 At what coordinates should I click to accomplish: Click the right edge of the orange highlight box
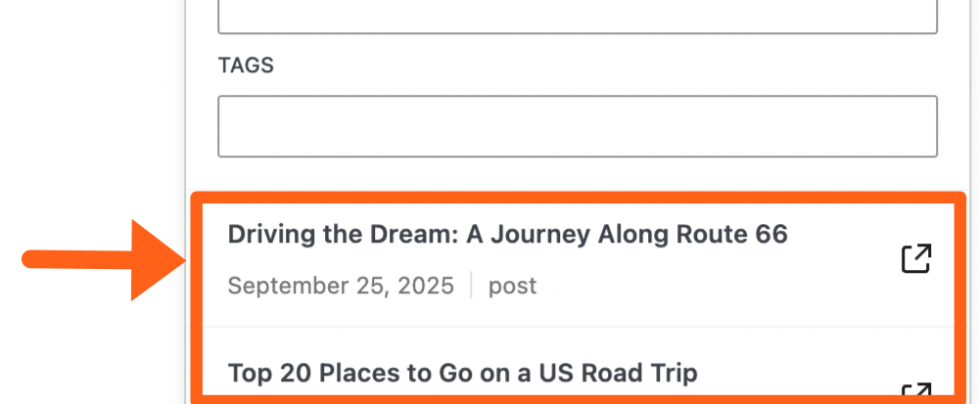tap(961, 293)
